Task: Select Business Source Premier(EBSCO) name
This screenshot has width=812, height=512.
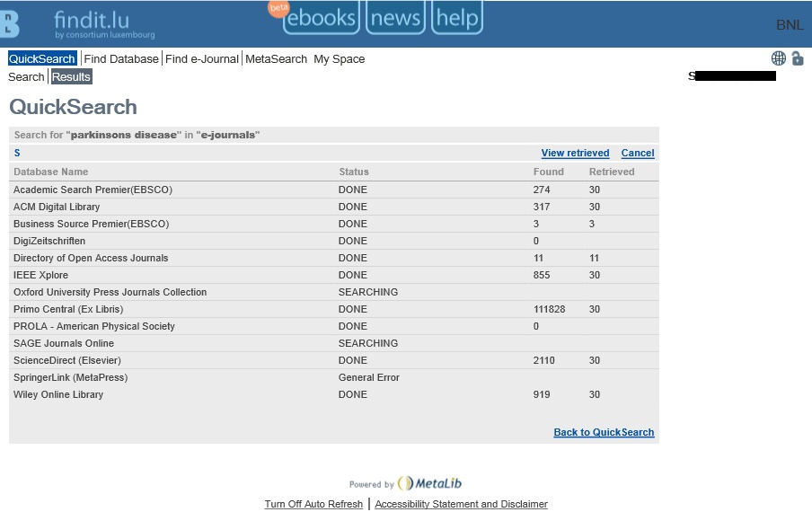Action: point(91,224)
